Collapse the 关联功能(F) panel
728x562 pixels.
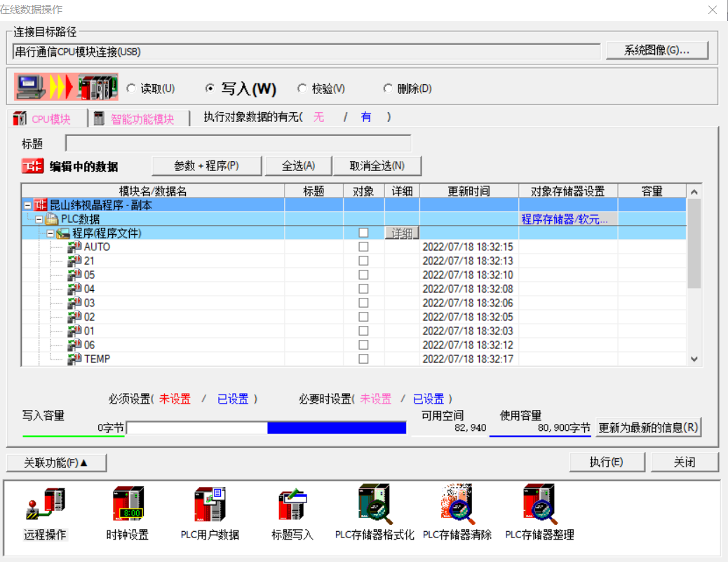56,462
